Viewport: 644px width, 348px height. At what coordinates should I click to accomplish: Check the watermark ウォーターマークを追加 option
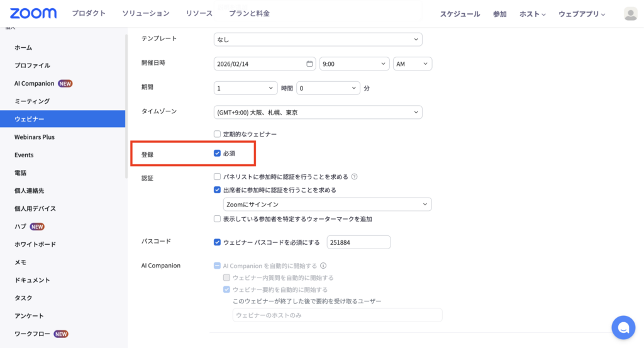point(218,219)
